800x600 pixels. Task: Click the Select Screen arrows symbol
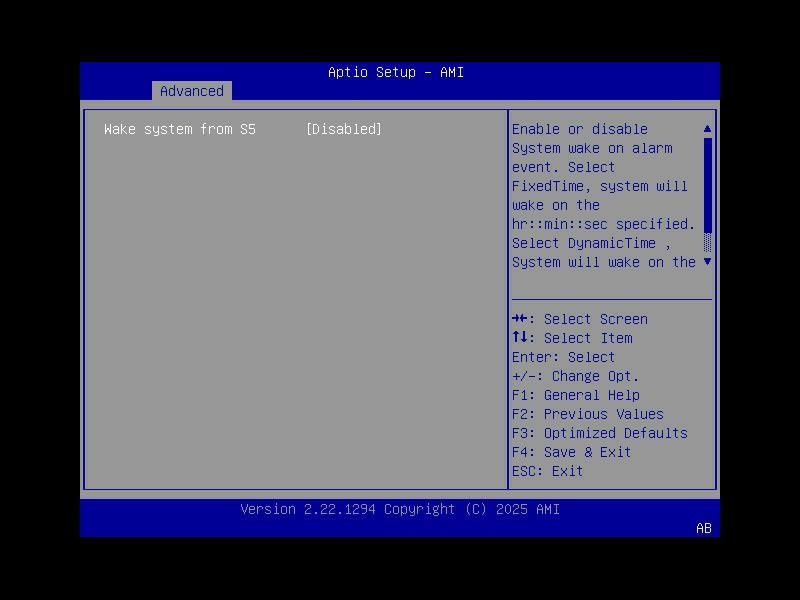(x=521, y=319)
